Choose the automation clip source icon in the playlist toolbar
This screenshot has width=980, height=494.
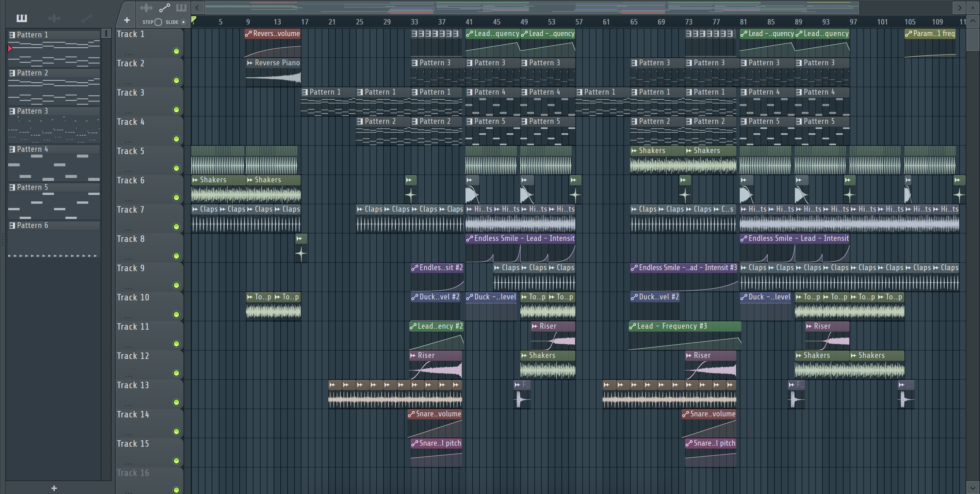click(164, 7)
